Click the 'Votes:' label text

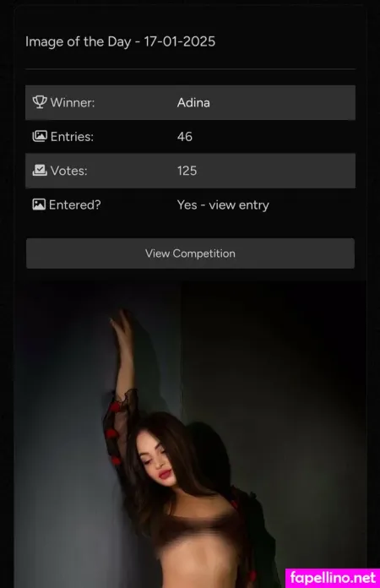point(68,171)
